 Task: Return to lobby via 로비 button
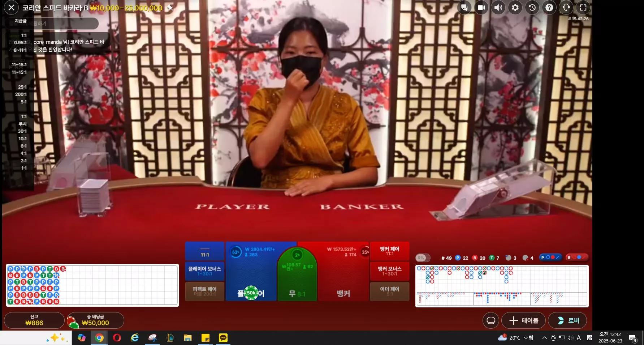pyautogui.click(x=567, y=320)
